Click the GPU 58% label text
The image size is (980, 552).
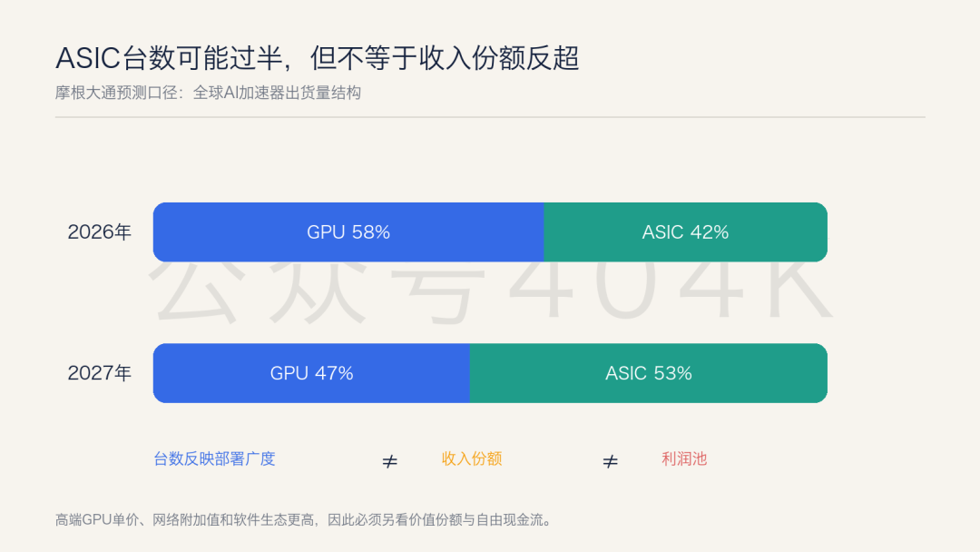(x=348, y=232)
